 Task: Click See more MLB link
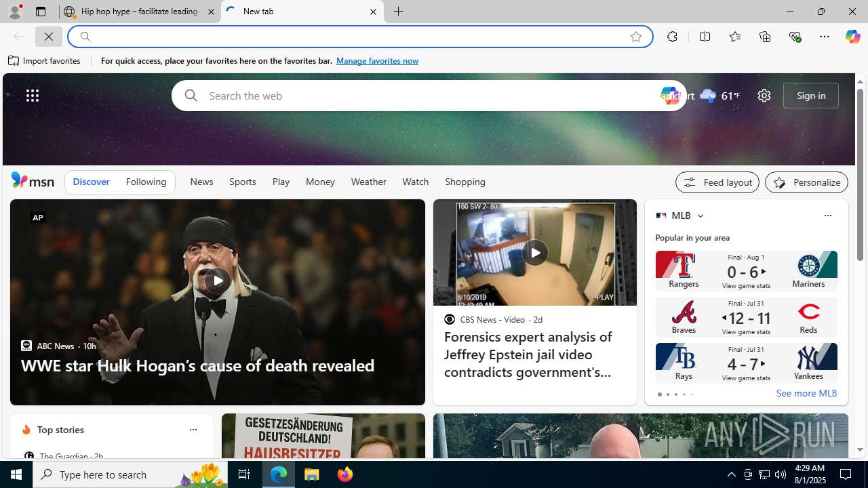806,393
